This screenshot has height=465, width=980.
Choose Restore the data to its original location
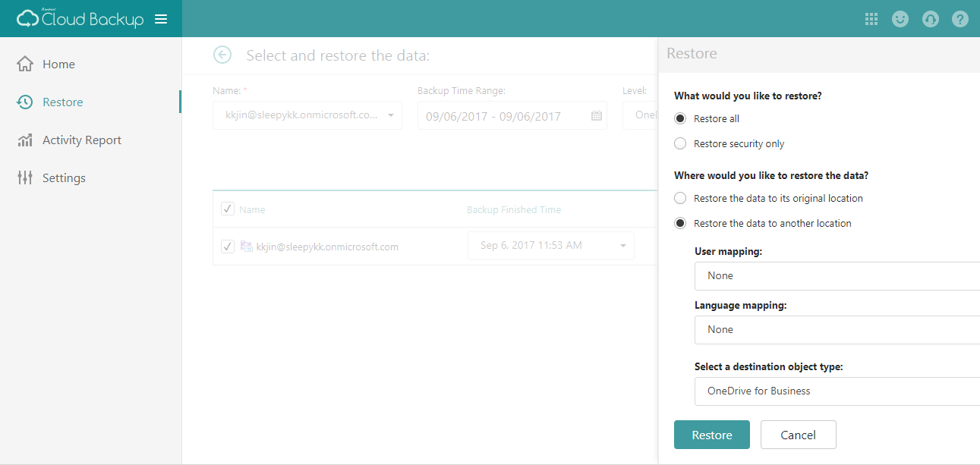click(680, 199)
